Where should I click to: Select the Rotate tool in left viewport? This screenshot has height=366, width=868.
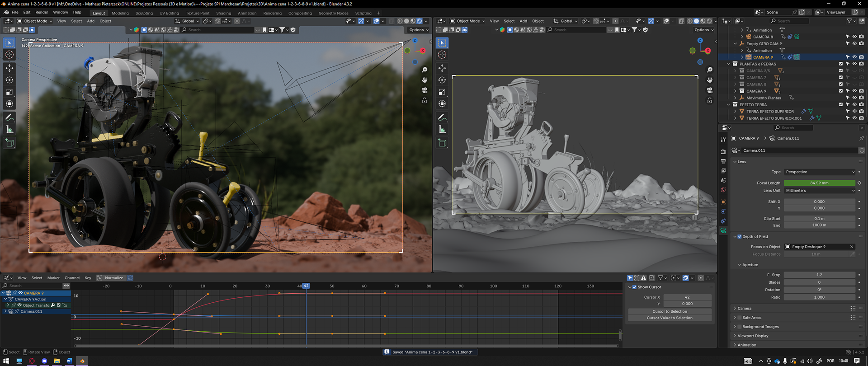click(x=9, y=80)
